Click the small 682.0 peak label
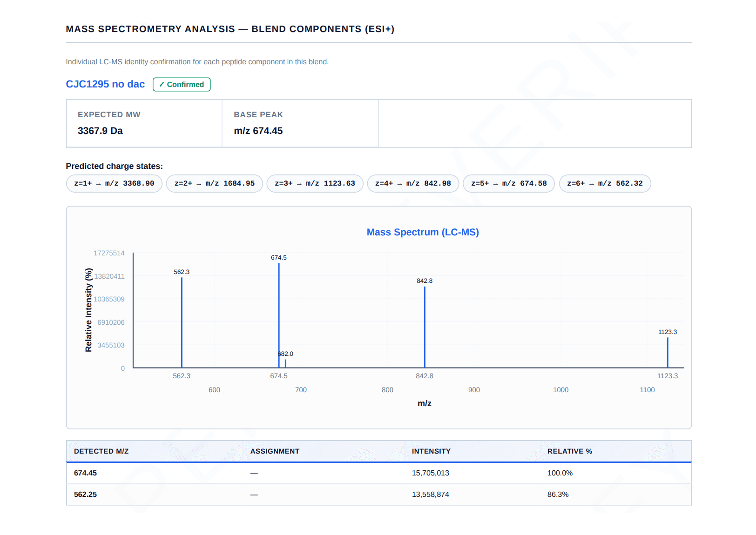 click(285, 354)
